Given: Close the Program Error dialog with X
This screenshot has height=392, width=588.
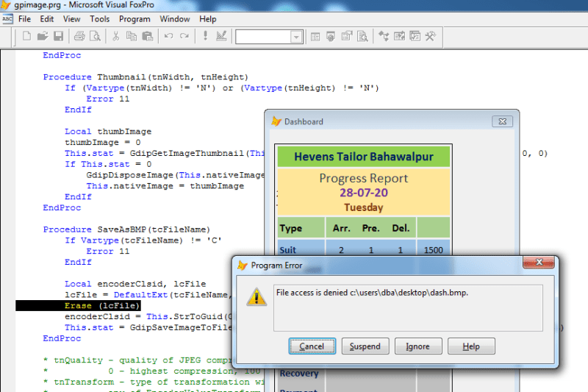Looking at the screenshot, I should click(x=539, y=263).
